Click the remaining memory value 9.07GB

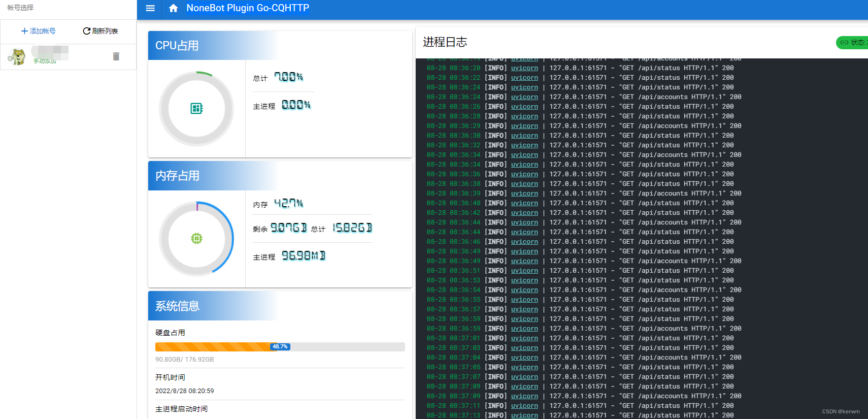point(289,228)
